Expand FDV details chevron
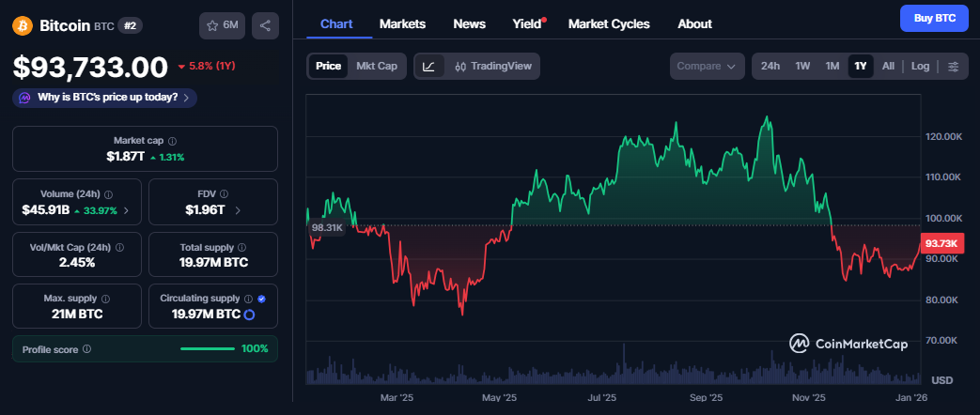Screen dimensions: 980x415 tap(238, 211)
